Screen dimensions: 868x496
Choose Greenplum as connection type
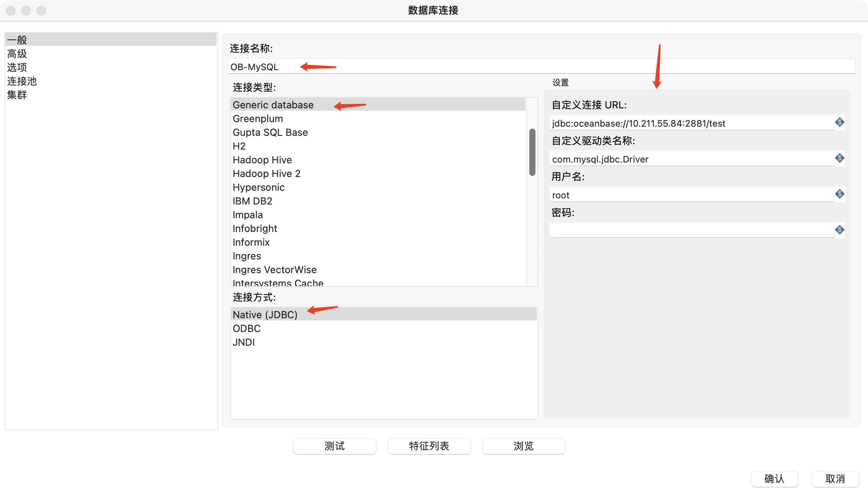coord(258,119)
